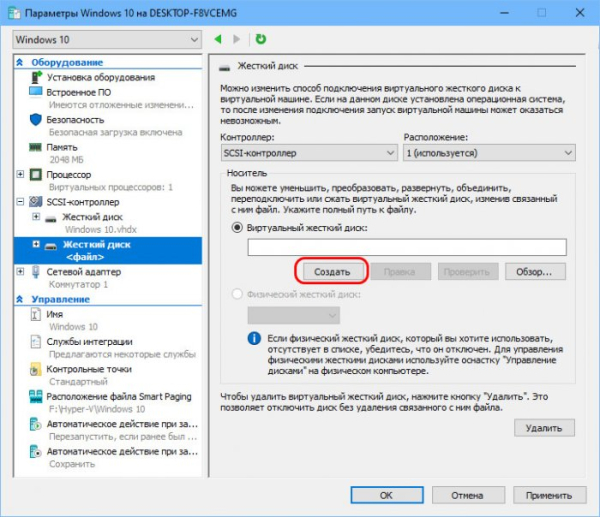Open the virtual machine selector dropdown
The width and height of the screenshot is (600, 517).
(106, 39)
